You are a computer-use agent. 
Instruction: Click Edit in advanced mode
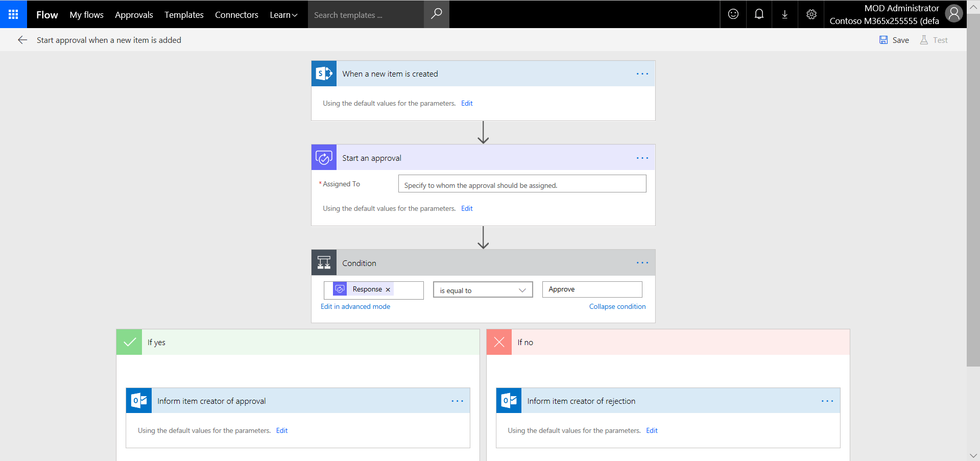pyautogui.click(x=355, y=306)
